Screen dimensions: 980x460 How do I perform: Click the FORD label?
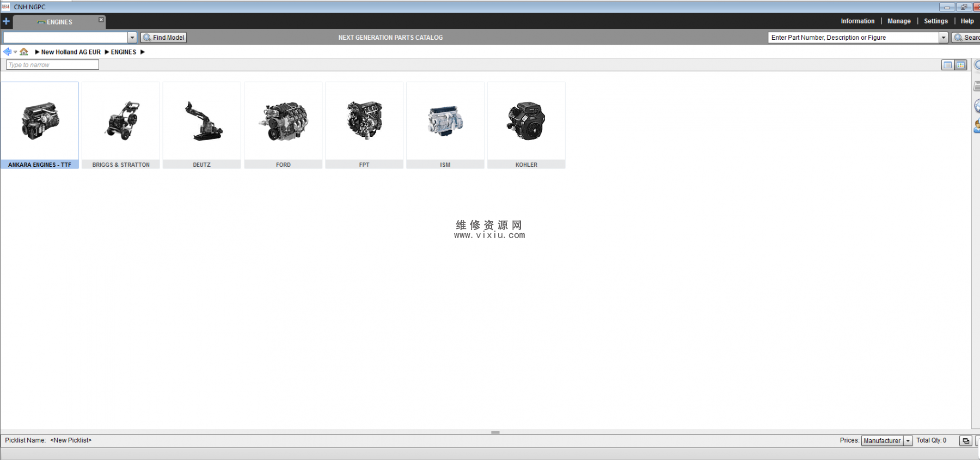point(283,165)
